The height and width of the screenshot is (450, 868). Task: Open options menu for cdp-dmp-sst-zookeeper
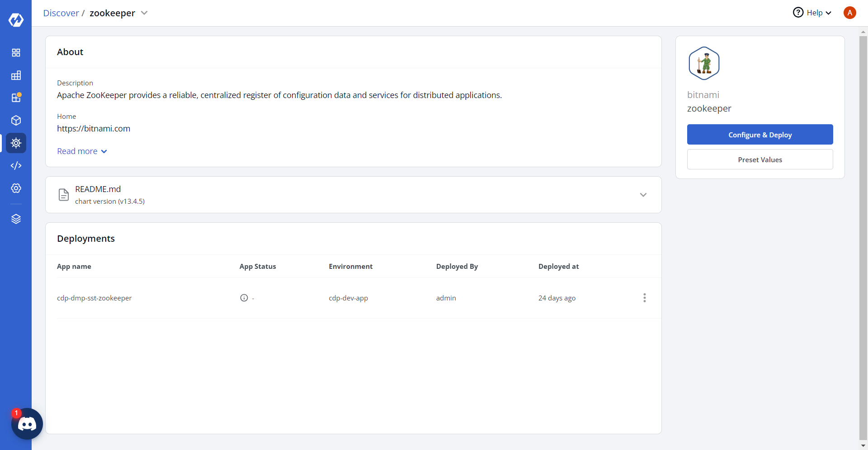[644, 298]
